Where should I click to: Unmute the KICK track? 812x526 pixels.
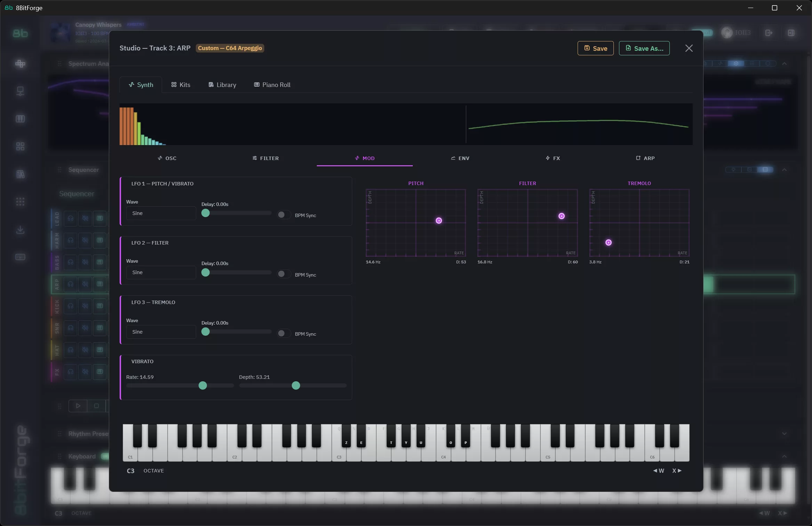pos(85,306)
